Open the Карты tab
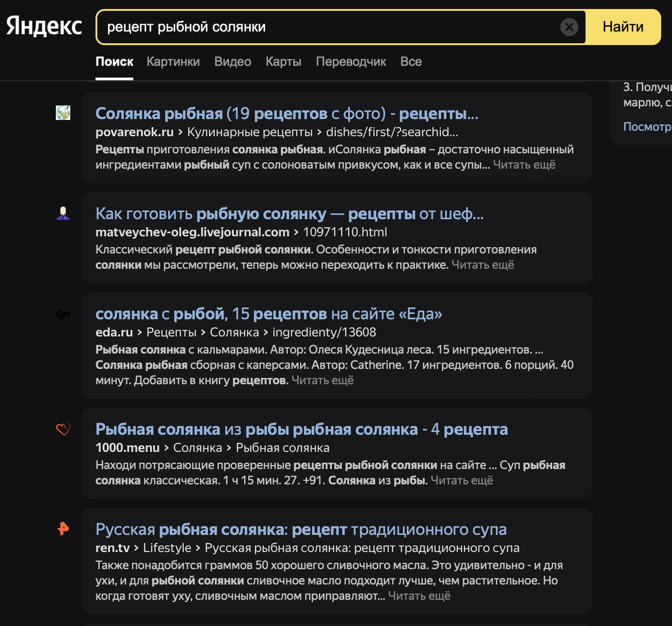The width and height of the screenshot is (672, 626). click(283, 62)
